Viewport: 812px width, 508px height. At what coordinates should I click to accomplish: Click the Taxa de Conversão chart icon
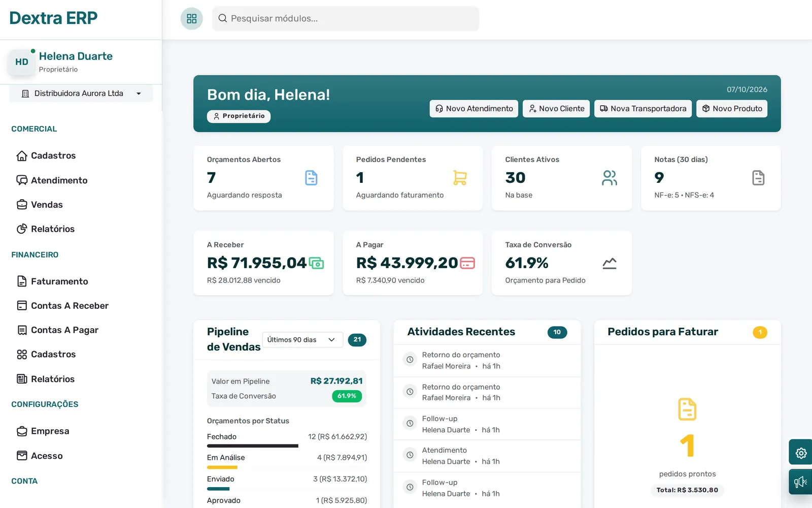pos(610,263)
